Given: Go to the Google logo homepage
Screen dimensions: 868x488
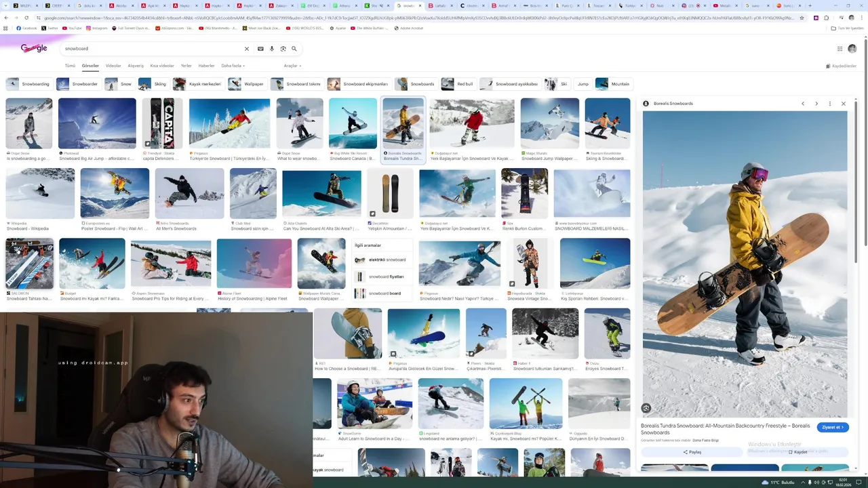Looking at the screenshot, I should [34, 48].
